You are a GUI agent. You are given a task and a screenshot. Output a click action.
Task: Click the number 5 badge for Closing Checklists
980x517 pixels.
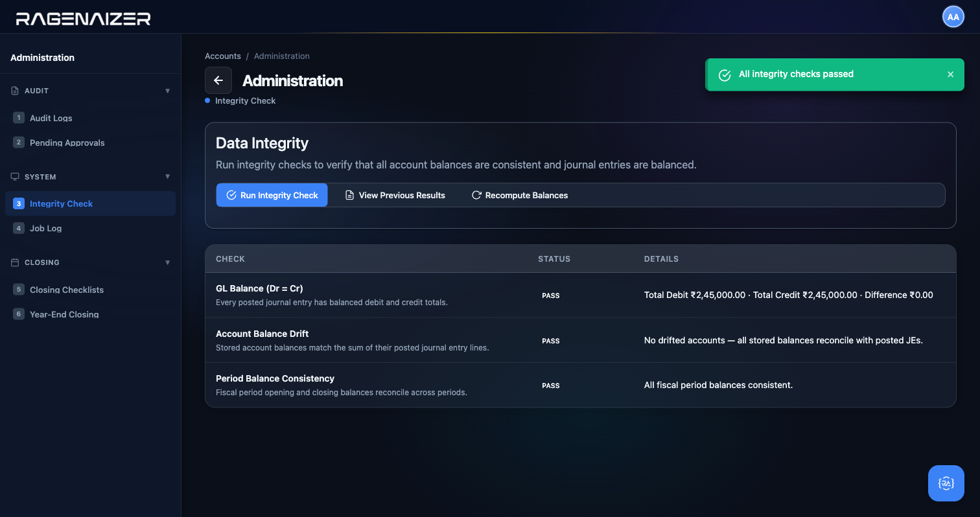point(19,290)
